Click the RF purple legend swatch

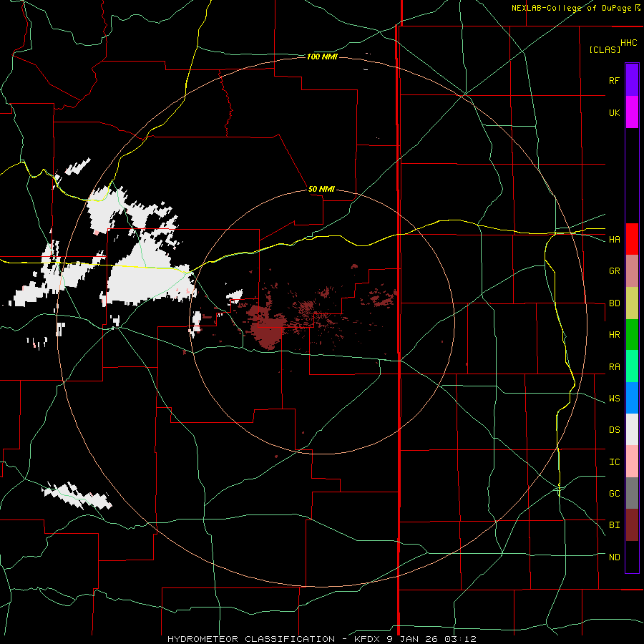click(632, 79)
